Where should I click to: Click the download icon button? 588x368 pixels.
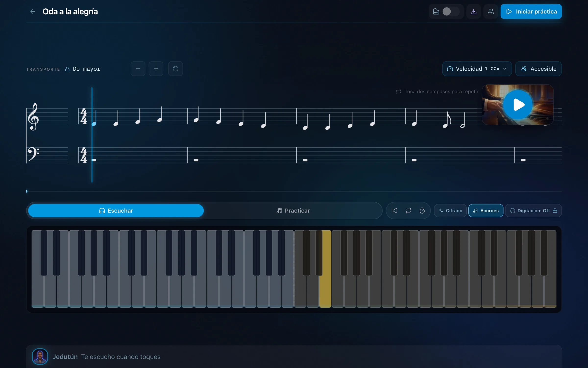coord(474,12)
